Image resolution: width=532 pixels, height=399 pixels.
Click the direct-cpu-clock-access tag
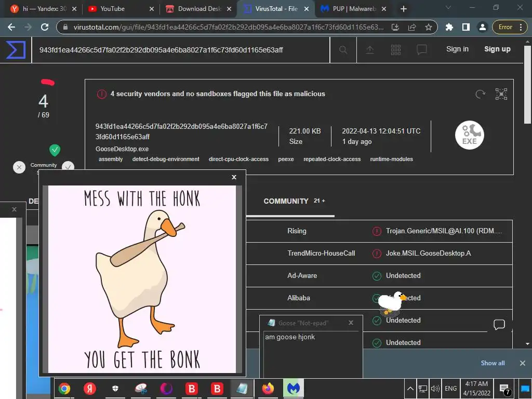(238, 159)
